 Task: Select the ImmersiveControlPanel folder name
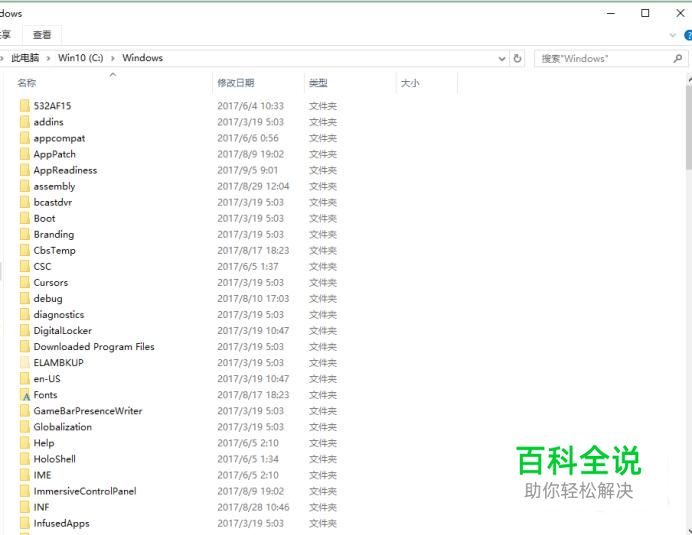(x=85, y=491)
